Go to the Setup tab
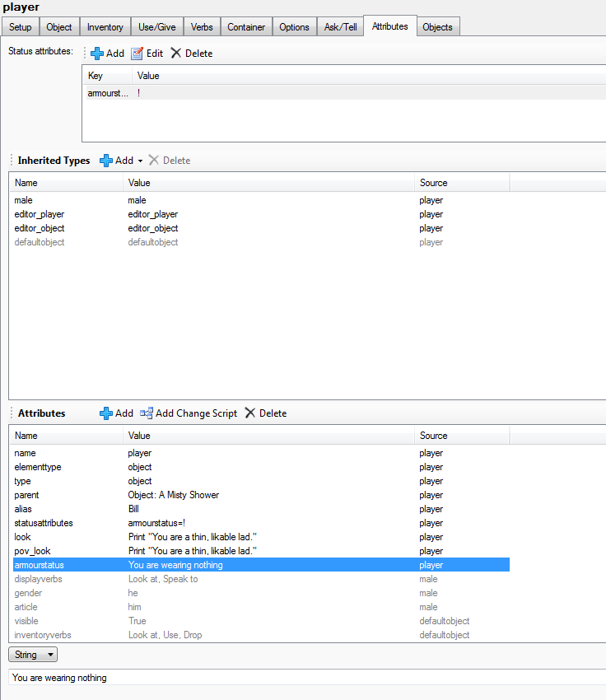606x700 pixels. click(x=21, y=27)
